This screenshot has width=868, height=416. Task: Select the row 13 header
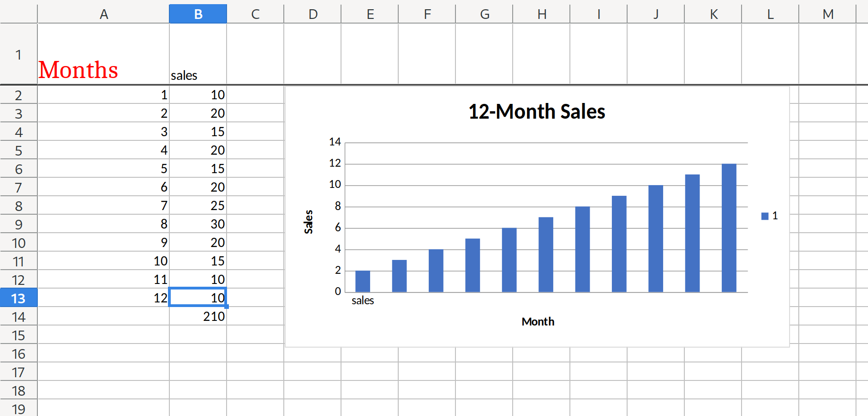click(x=18, y=298)
